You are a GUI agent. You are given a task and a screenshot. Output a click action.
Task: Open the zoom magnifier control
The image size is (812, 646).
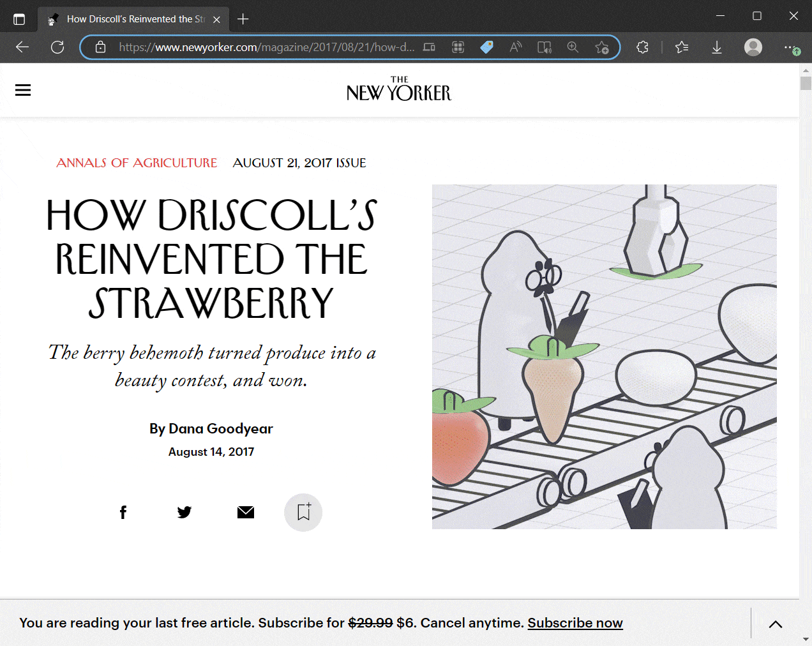[x=573, y=47]
